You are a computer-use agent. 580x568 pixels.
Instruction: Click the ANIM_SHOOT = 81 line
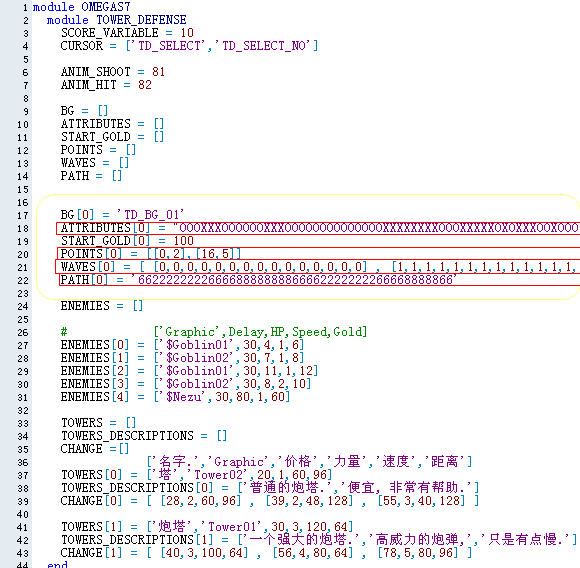click(x=113, y=72)
